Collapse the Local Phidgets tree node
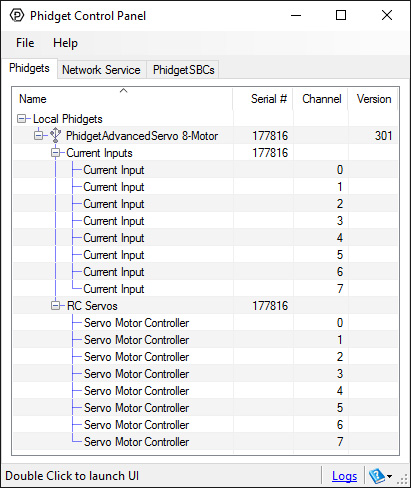Viewport: 411px width, 488px height. (22, 119)
